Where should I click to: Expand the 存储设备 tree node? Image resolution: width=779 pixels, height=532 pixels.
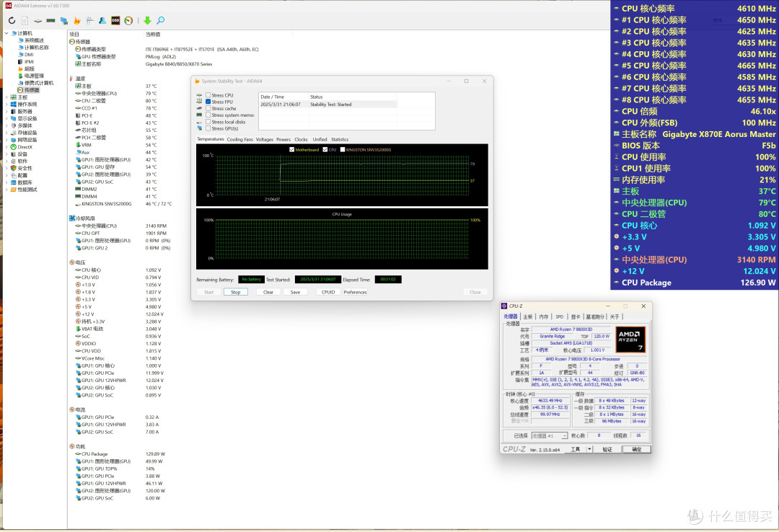tap(6, 133)
